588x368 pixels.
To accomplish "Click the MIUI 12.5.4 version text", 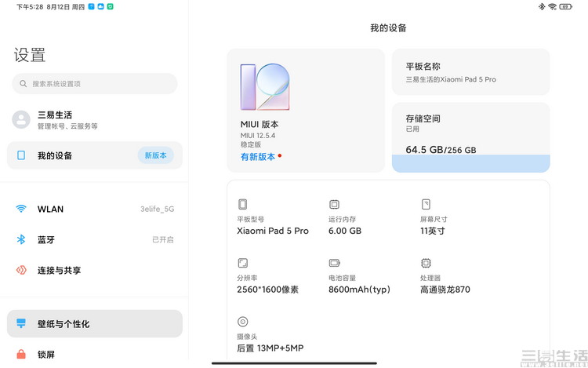I will [x=258, y=136].
